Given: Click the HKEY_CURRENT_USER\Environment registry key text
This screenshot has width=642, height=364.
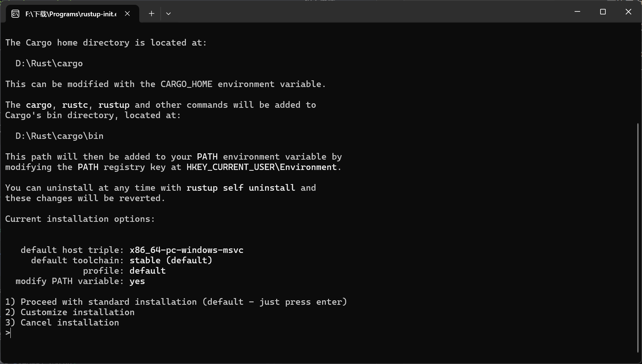Looking at the screenshot, I should click(262, 167).
